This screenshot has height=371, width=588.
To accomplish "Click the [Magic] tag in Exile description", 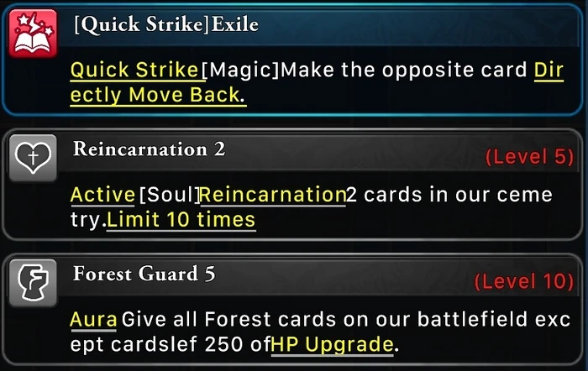I will (x=240, y=70).
